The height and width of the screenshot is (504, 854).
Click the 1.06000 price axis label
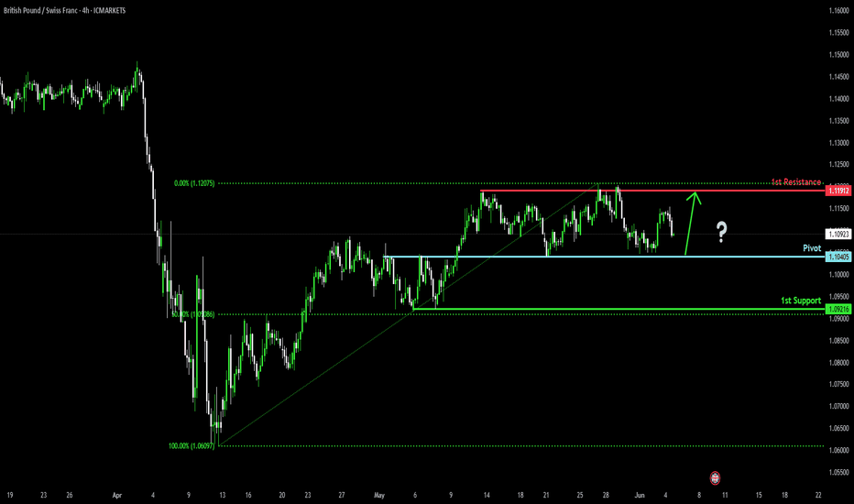click(x=838, y=450)
